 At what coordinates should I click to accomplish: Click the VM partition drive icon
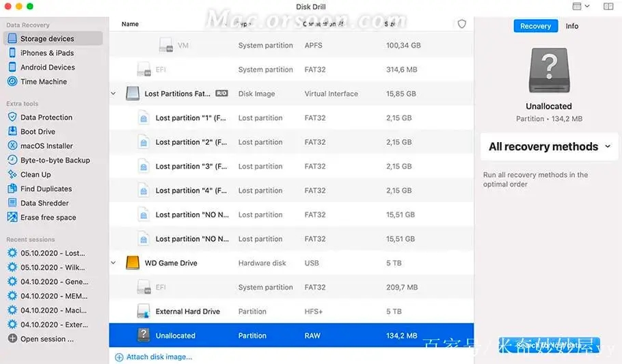click(166, 45)
